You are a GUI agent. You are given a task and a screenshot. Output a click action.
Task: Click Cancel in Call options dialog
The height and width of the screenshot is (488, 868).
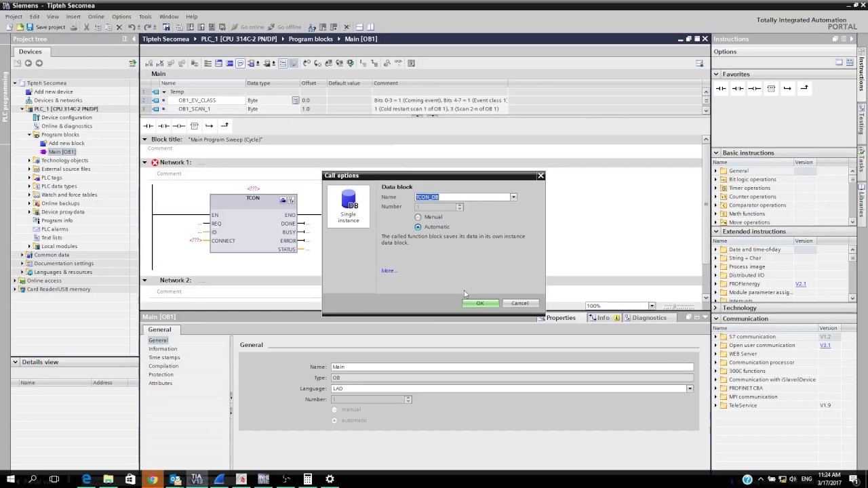(520, 303)
